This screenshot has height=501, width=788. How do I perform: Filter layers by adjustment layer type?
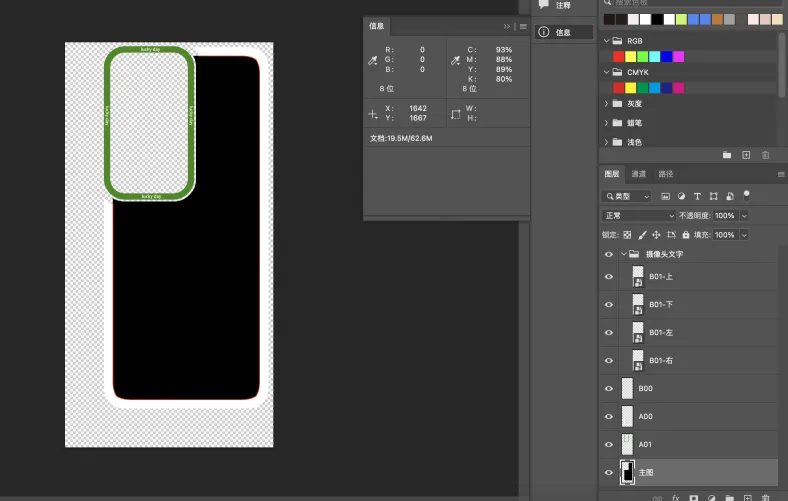681,197
